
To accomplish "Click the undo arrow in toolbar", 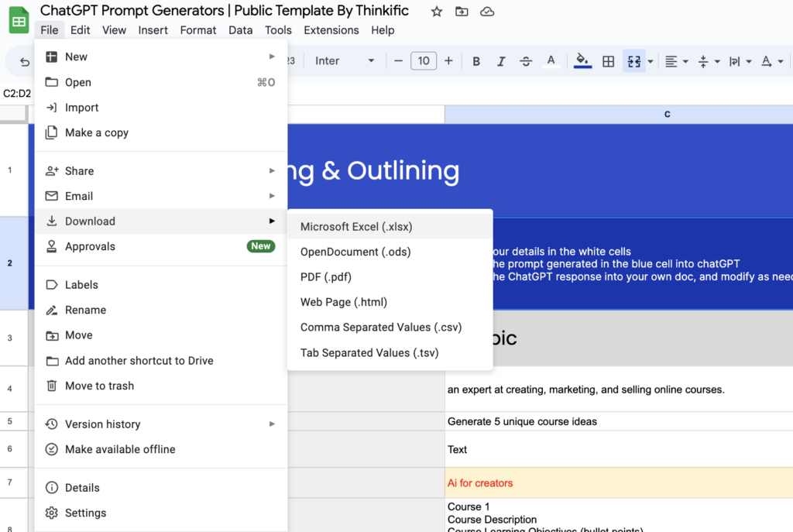I will click(24, 62).
